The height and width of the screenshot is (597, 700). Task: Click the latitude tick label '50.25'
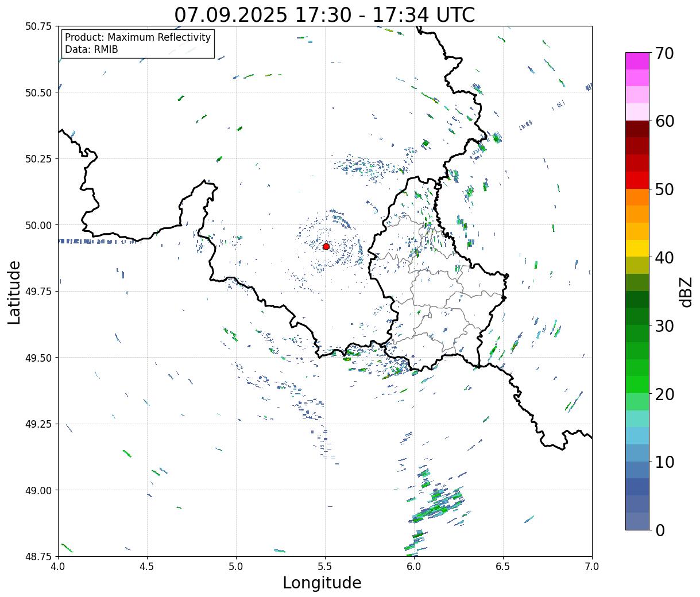38,159
